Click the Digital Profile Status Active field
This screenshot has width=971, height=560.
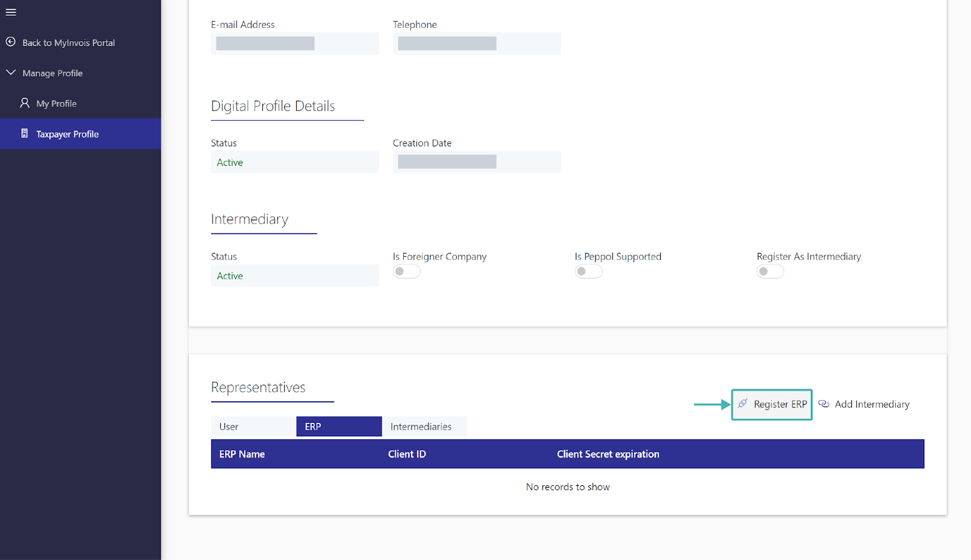coord(295,162)
